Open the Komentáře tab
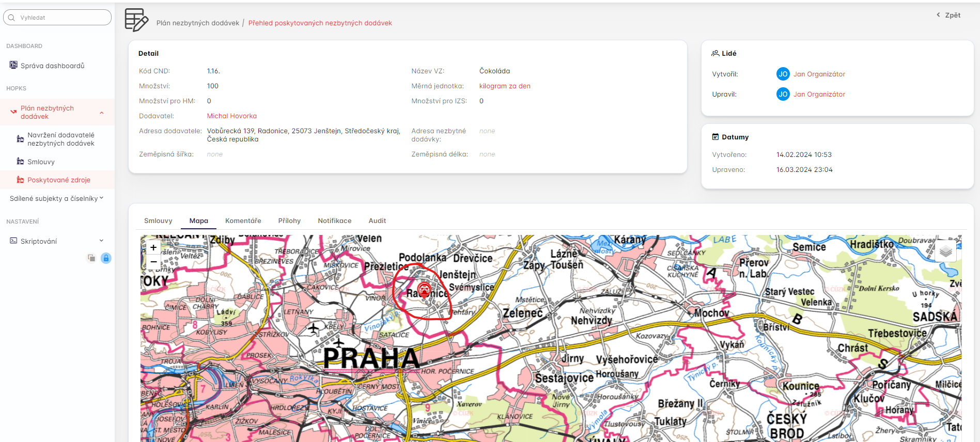The height and width of the screenshot is (442, 980). 243,220
